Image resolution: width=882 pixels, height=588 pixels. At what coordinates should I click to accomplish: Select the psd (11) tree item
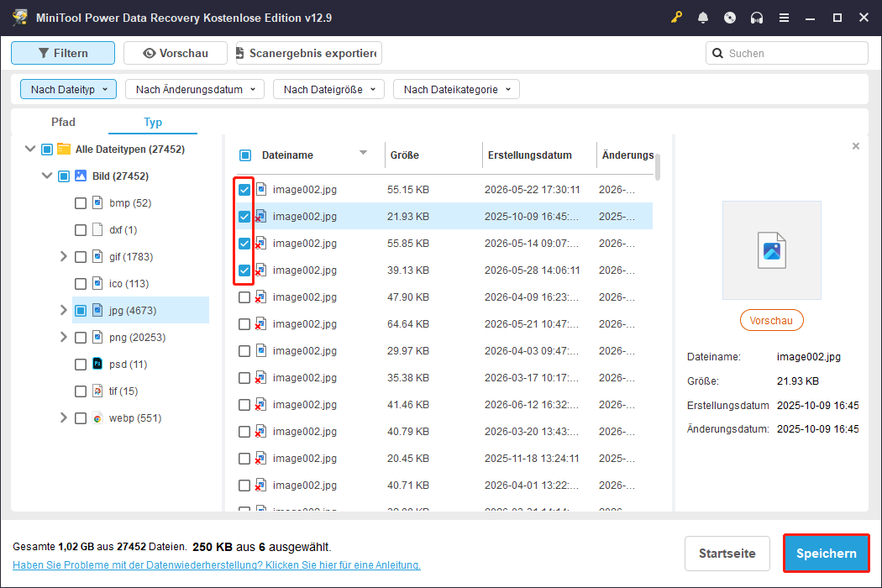pos(128,364)
